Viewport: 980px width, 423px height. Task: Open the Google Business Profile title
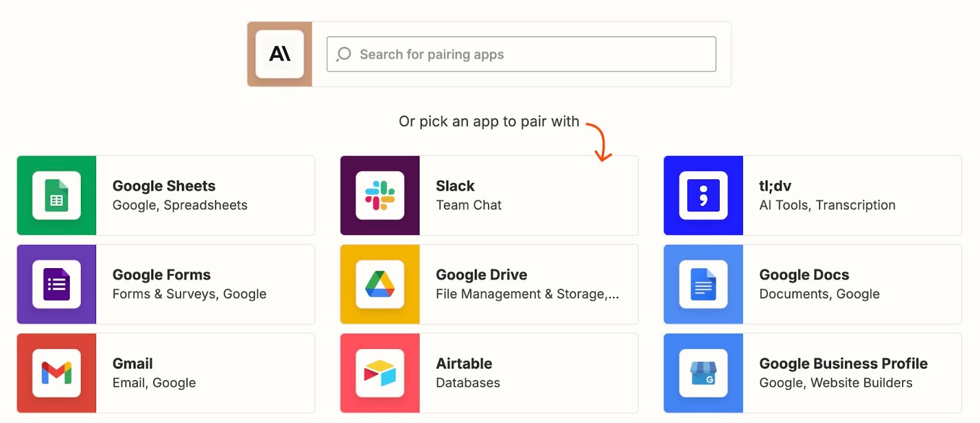843,364
